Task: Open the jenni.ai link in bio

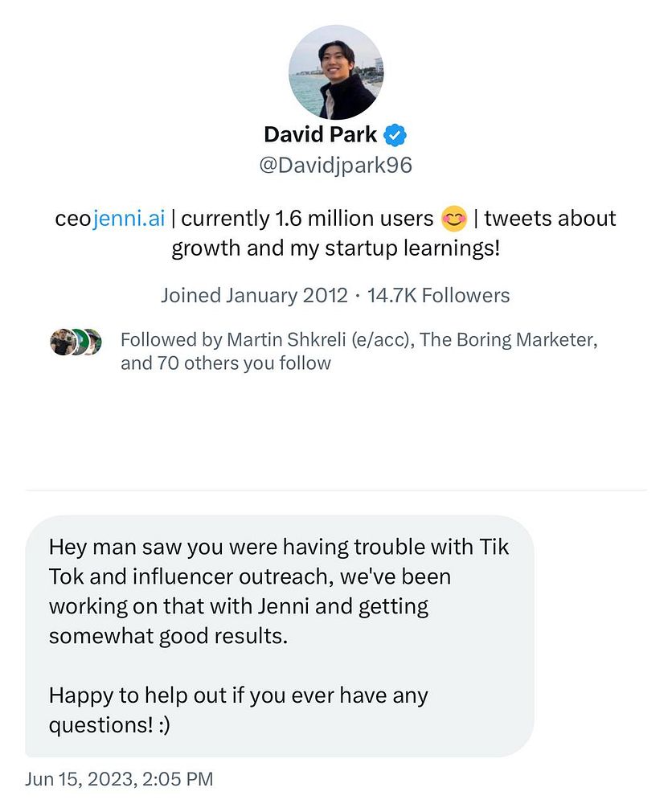Action: point(129,219)
